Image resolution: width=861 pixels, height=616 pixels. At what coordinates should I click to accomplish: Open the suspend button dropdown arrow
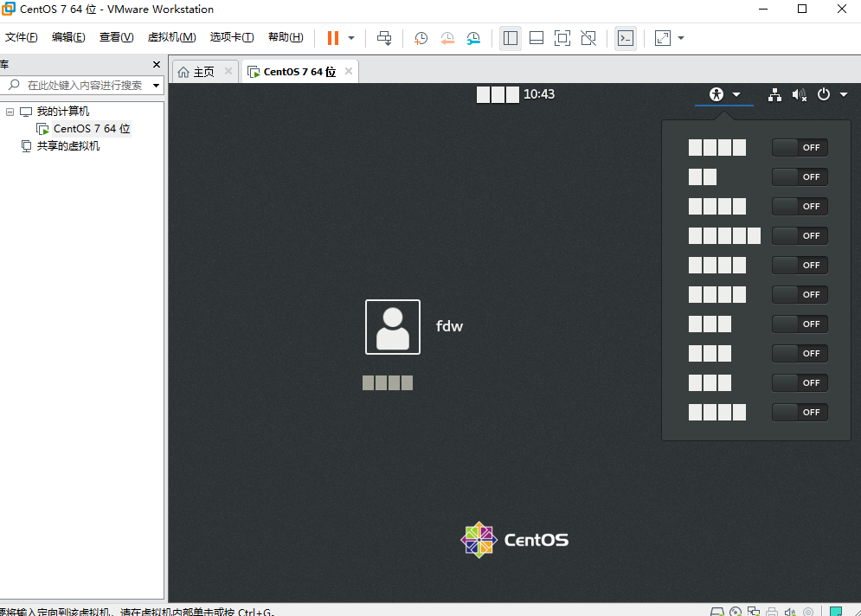[353, 38]
